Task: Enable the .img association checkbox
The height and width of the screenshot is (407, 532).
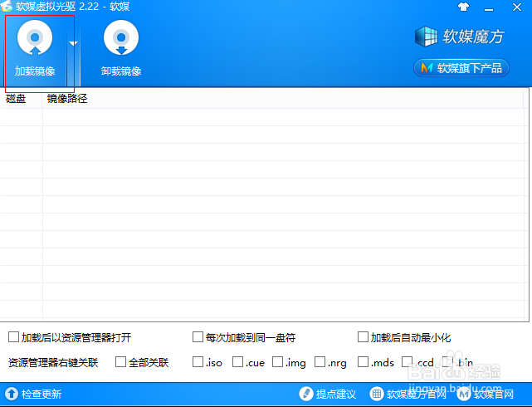Action: pos(277,362)
